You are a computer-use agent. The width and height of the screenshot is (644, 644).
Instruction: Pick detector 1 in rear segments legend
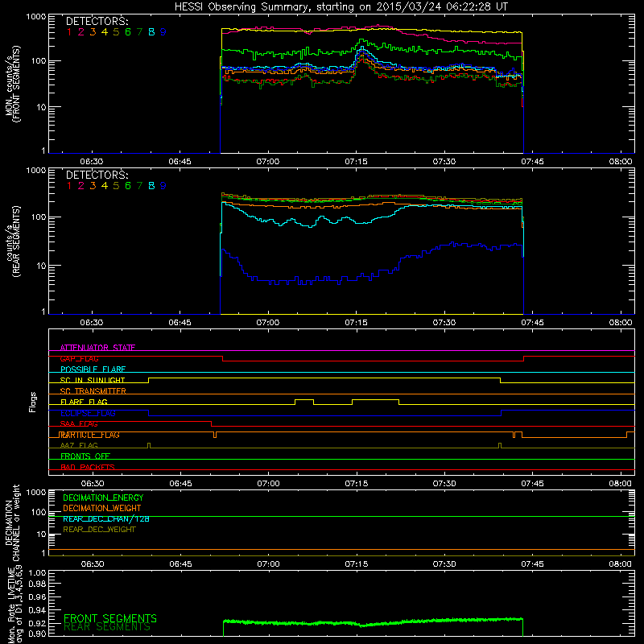click(x=69, y=186)
